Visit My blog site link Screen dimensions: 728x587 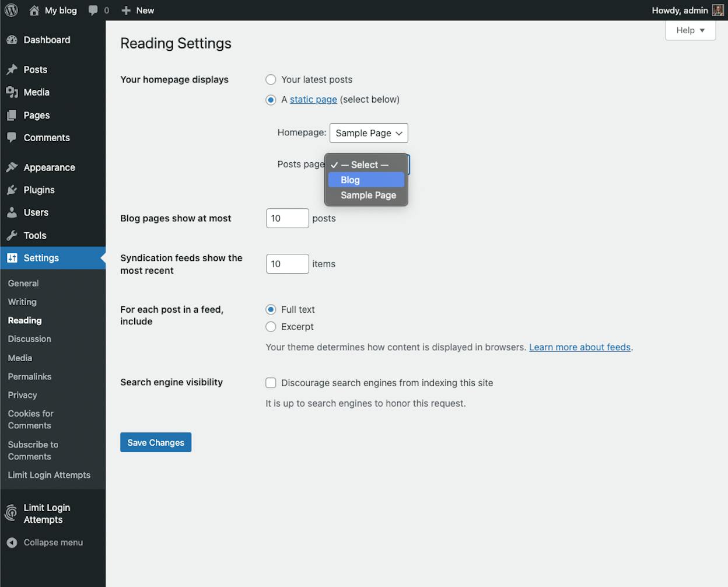pyautogui.click(x=61, y=11)
